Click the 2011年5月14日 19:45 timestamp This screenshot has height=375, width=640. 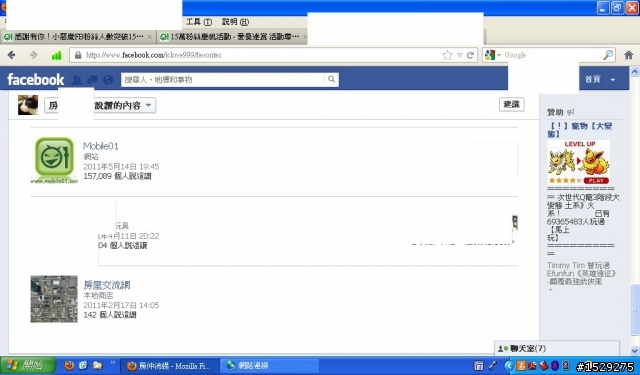[121, 166]
